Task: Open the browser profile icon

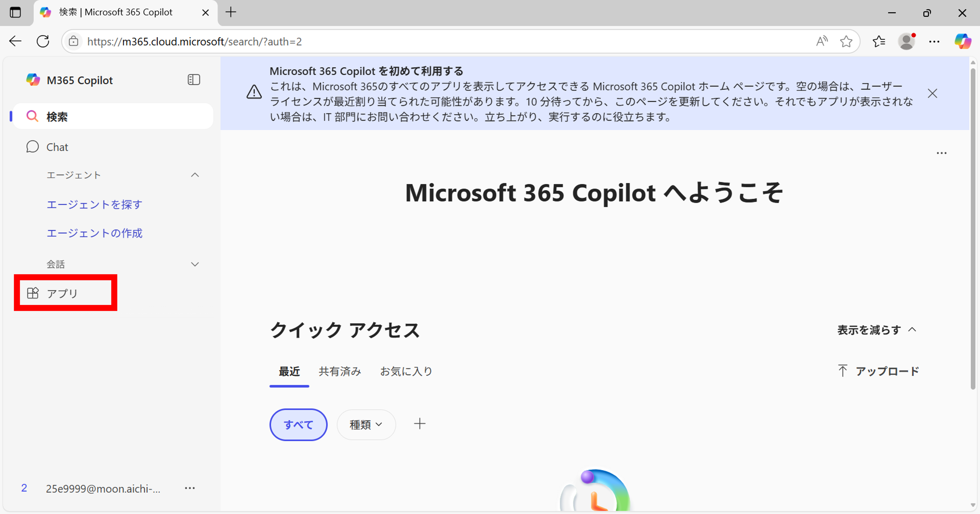Action: pos(907,41)
